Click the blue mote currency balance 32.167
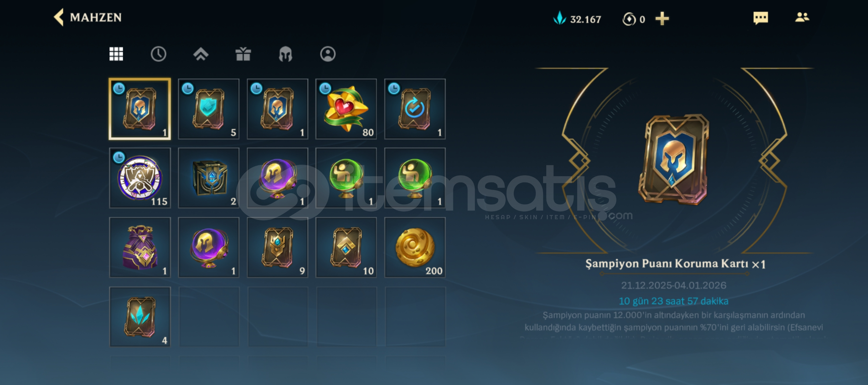 point(577,19)
